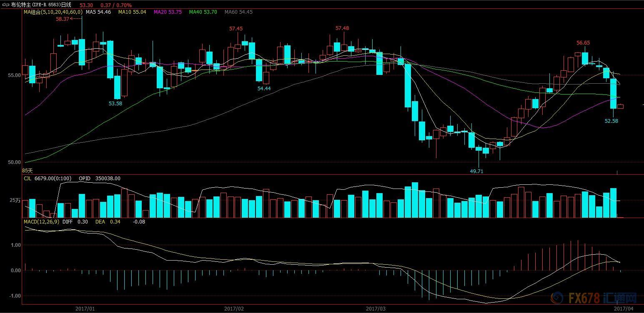Click the 53.58 low price label
644x313 pixels.
pyautogui.click(x=115, y=103)
